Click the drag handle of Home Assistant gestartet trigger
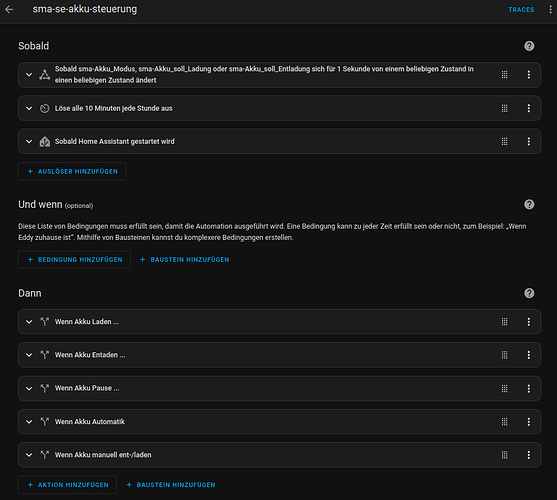This screenshot has height=500, width=557. (x=504, y=142)
